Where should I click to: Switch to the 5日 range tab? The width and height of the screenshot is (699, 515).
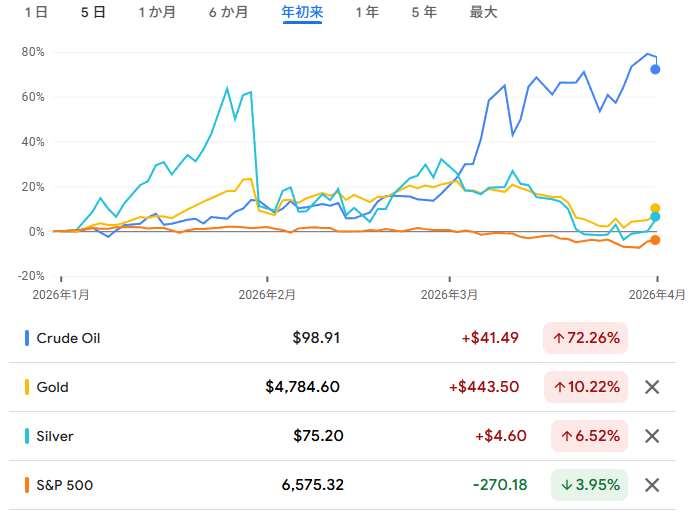[x=92, y=13]
